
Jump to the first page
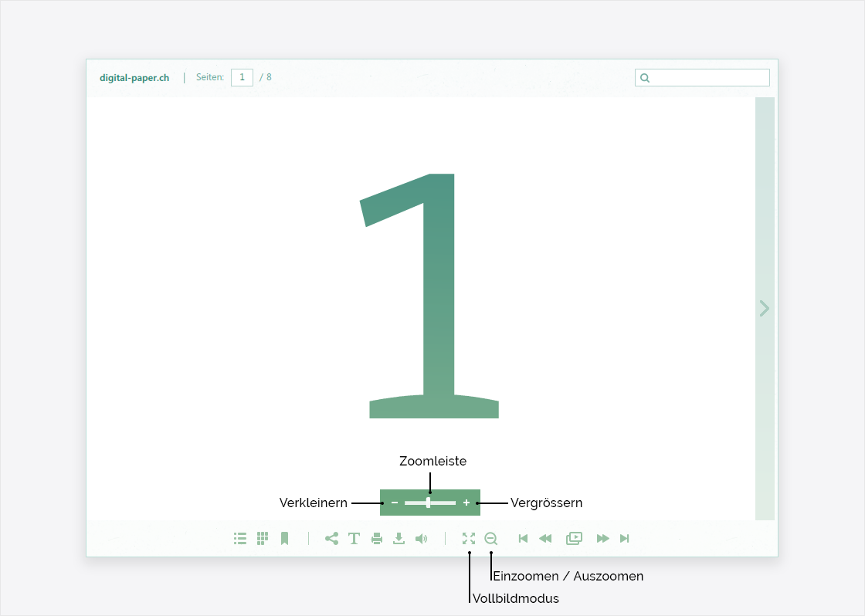523,539
